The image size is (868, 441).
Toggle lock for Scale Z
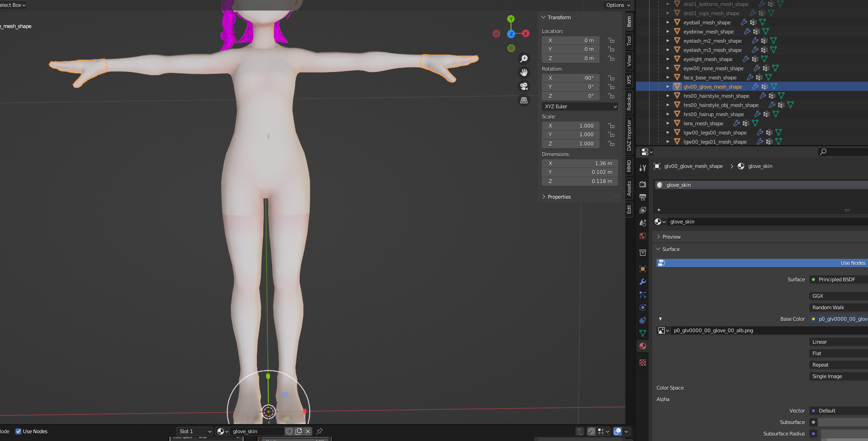tap(611, 144)
